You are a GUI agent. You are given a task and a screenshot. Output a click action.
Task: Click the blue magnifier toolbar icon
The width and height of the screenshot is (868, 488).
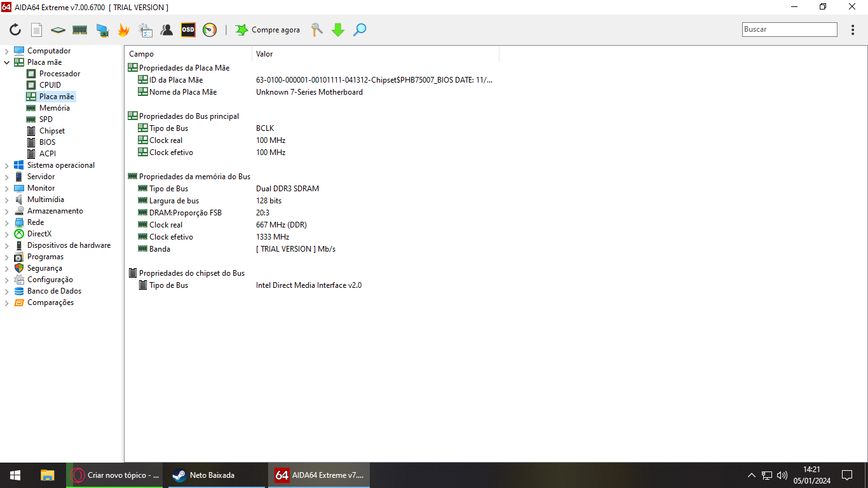click(x=360, y=30)
